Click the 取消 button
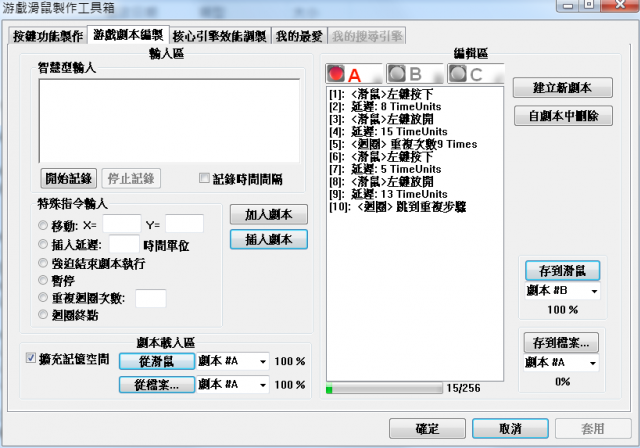 (510, 428)
